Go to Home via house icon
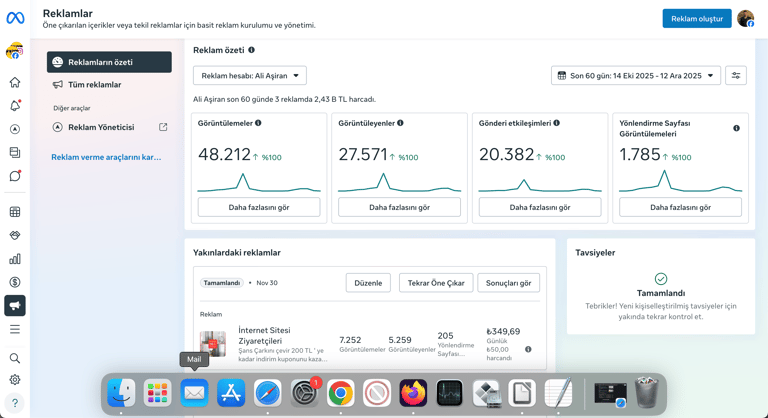 click(x=15, y=82)
